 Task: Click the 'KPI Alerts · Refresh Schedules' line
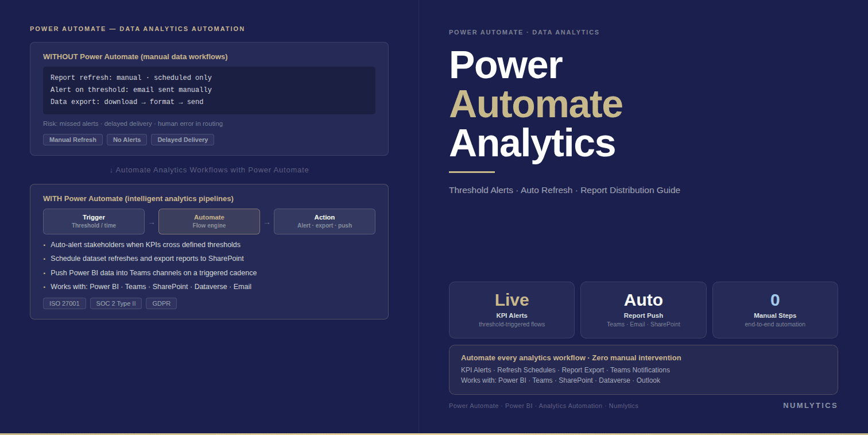565,370
